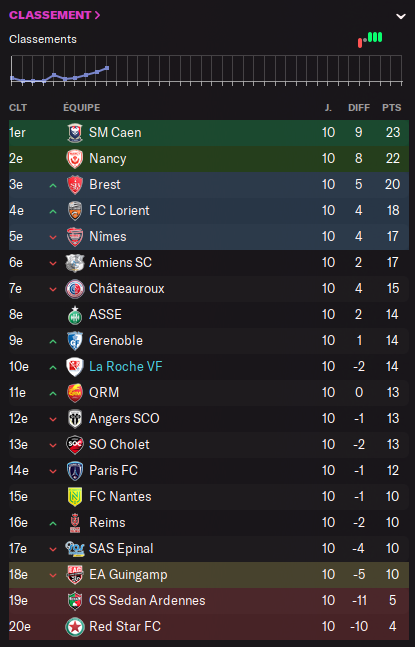The width and height of the screenshot is (415, 647).
Task: Click the SM Caen club crest
Action: 75,133
